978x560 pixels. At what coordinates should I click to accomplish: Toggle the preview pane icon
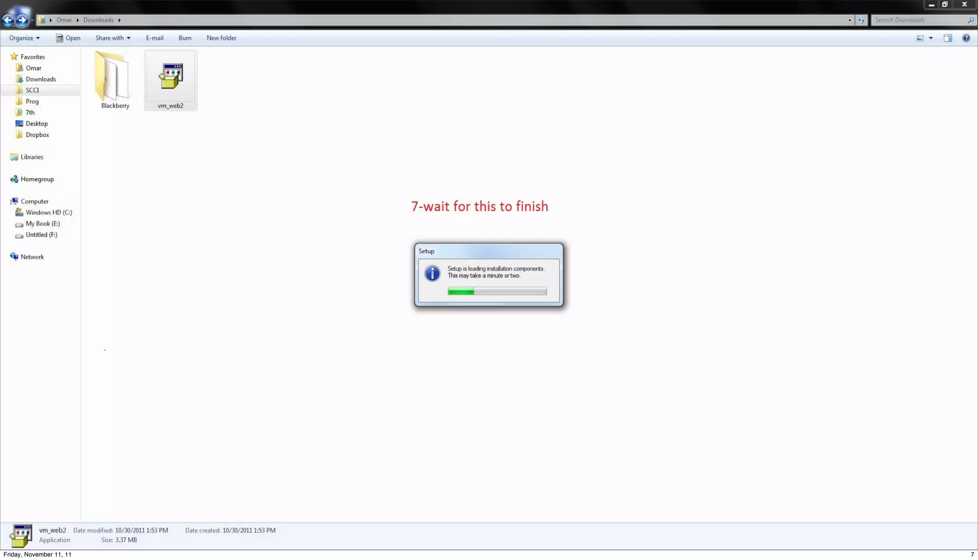click(947, 38)
